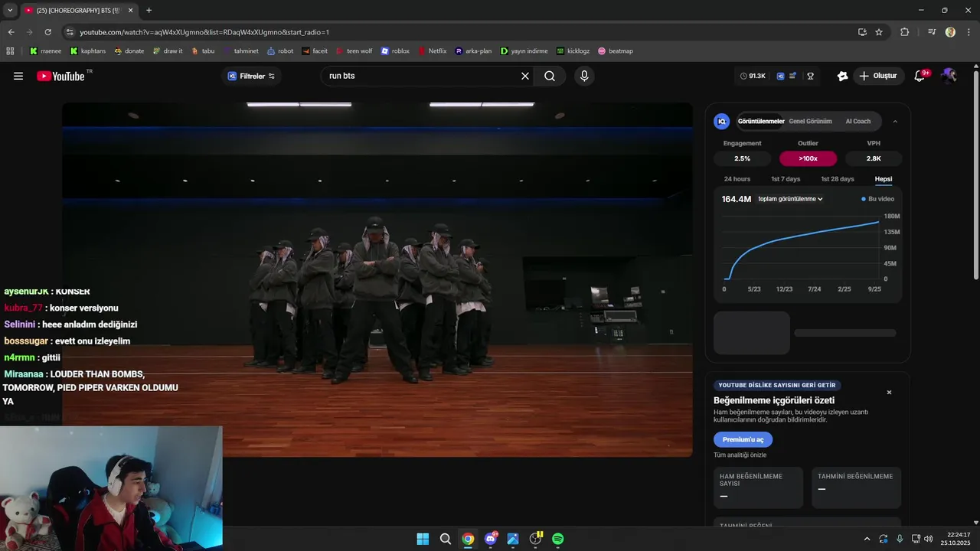Close the dislike insights card
Image resolution: width=980 pixels, height=551 pixels.
[889, 393]
